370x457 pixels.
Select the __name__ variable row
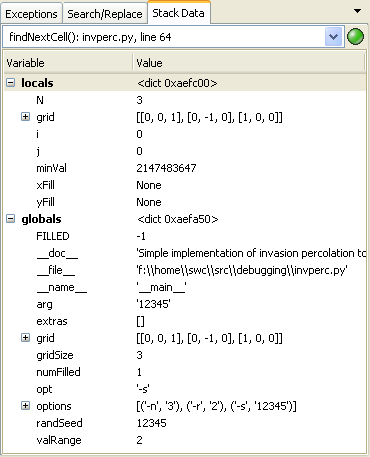pos(185,287)
